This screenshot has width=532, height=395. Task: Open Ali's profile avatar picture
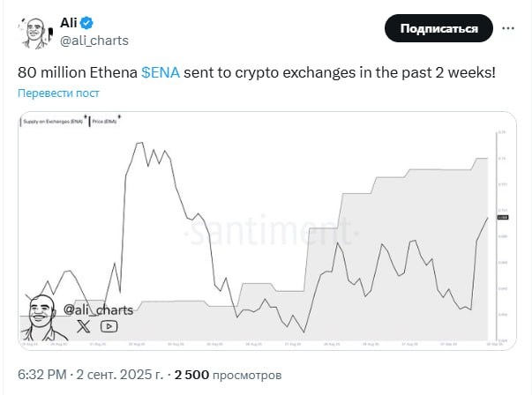click(36, 33)
